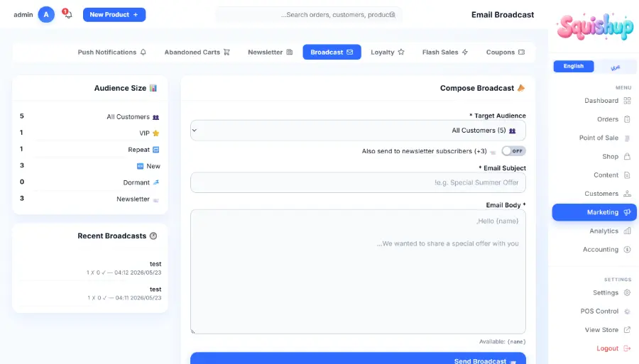Toggle newsletter subscribers switch on
The image size is (639, 364).
click(513, 151)
